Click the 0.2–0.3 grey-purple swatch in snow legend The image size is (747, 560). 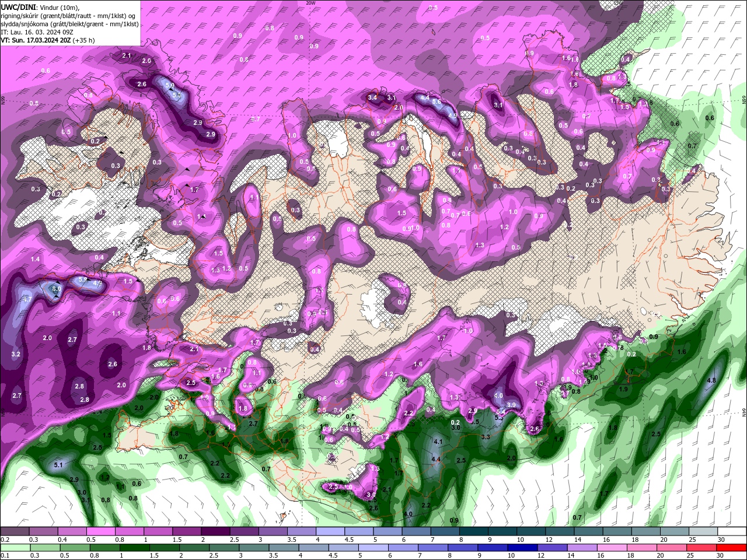[x=16, y=531]
